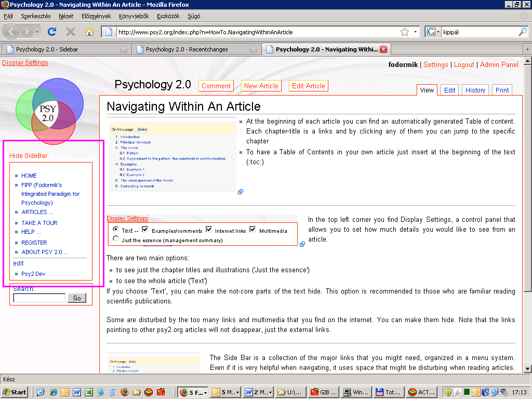
Task: Run the search with the magnifier icon
Action: (x=523, y=32)
